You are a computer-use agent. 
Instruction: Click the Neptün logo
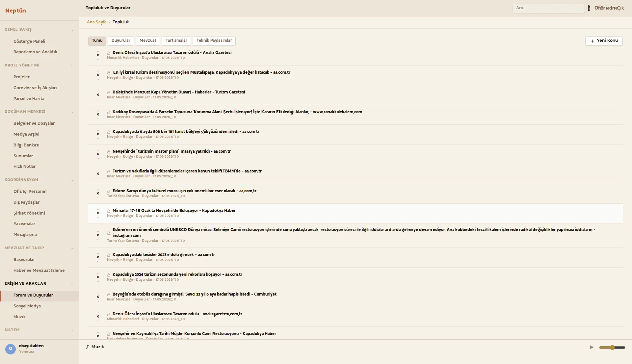pyautogui.click(x=15, y=11)
